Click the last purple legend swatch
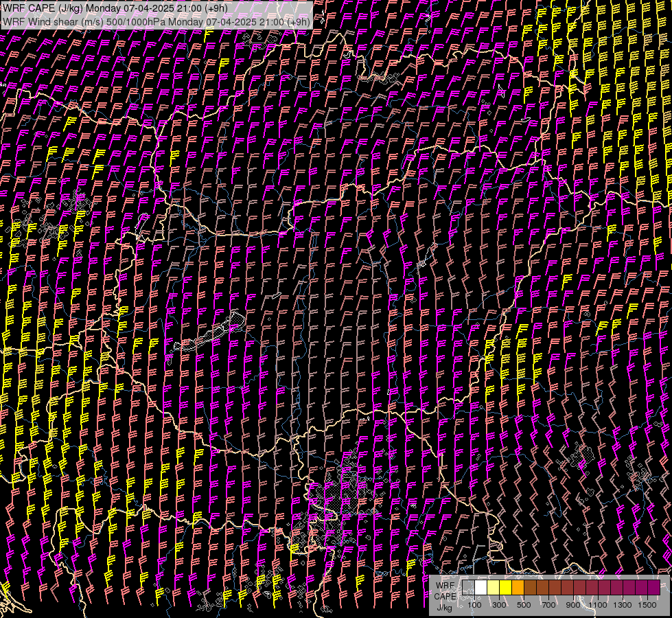 [654, 587]
